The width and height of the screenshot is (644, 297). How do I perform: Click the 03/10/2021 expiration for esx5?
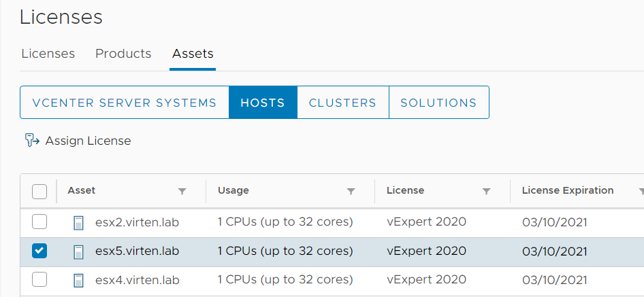pyautogui.click(x=554, y=251)
